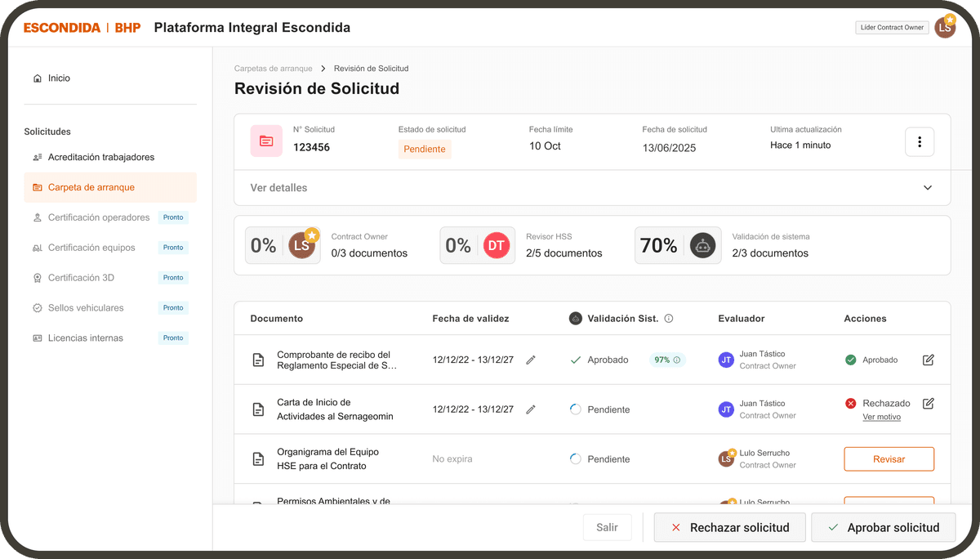Open Acreditación trabajadores in sidebar
The image size is (980, 559).
(100, 157)
